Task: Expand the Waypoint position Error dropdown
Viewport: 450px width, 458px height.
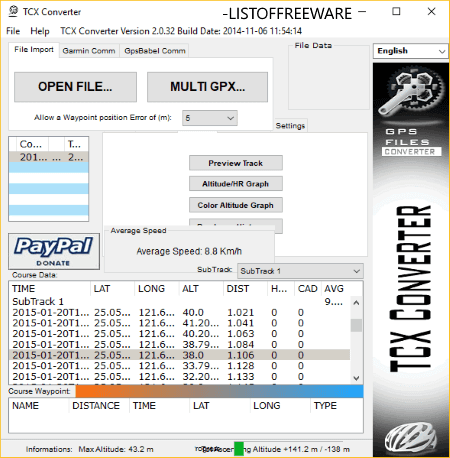Action: (210, 118)
